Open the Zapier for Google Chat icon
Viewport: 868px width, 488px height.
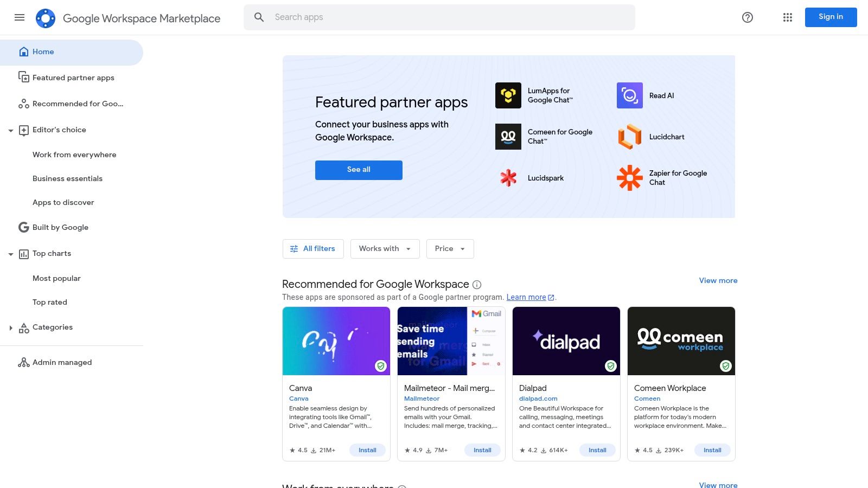[629, 178]
